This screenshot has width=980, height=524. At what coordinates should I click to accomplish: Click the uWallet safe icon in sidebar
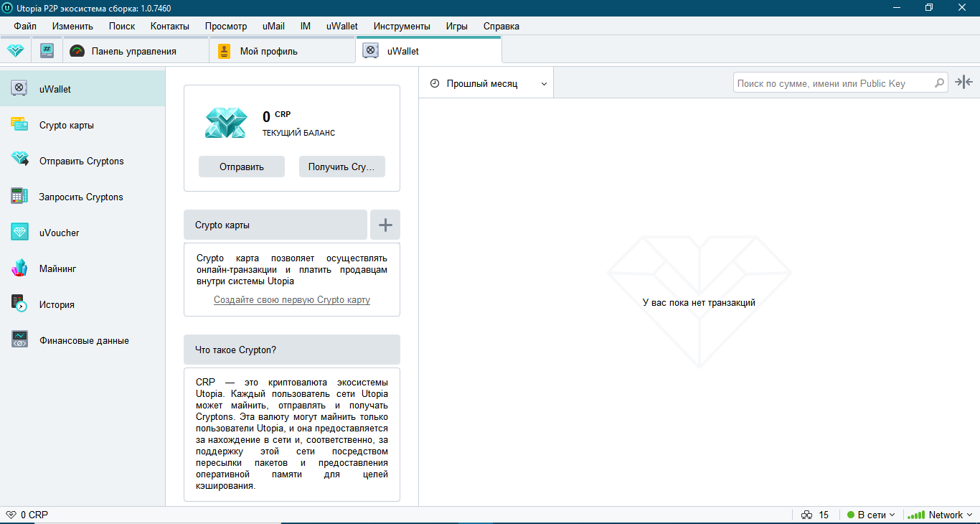point(19,89)
